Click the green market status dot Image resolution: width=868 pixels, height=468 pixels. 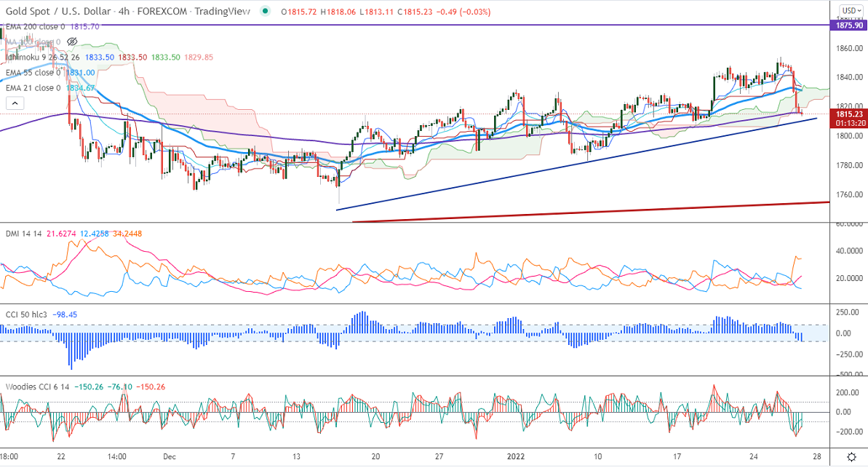point(265,11)
